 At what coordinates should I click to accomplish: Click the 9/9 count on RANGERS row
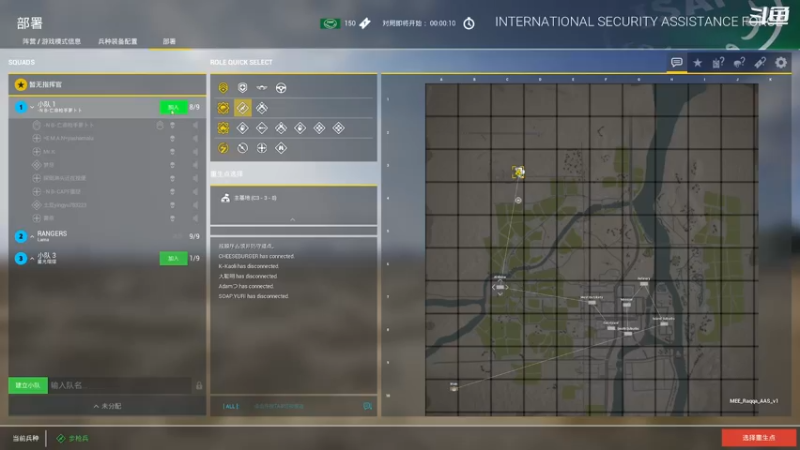pyautogui.click(x=194, y=236)
